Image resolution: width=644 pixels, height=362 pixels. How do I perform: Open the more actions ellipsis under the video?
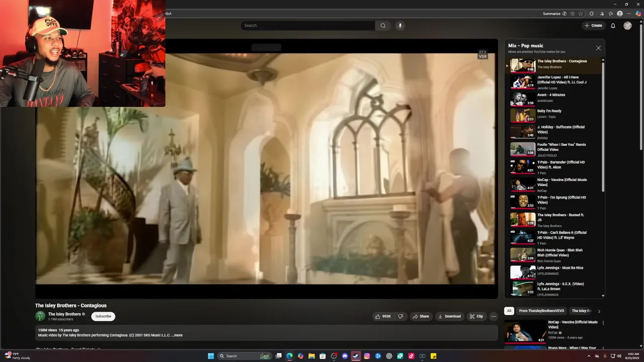[x=494, y=316]
